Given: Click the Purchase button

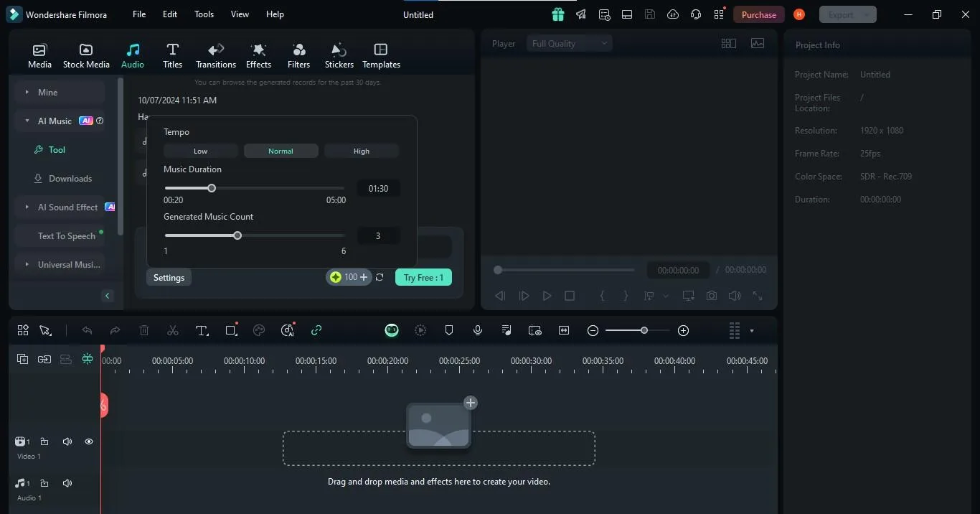Looking at the screenshot, I should (758, 14).
